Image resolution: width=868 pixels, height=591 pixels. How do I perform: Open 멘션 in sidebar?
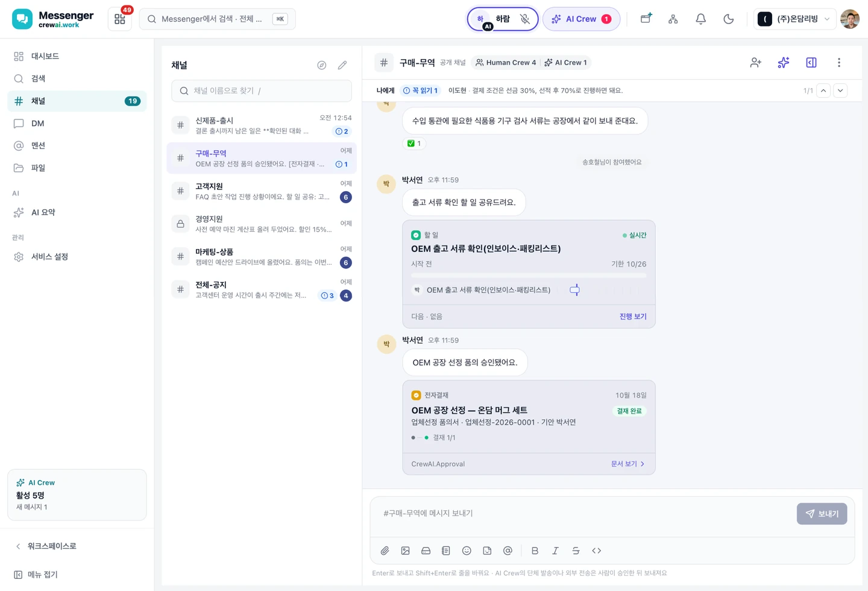77,145
